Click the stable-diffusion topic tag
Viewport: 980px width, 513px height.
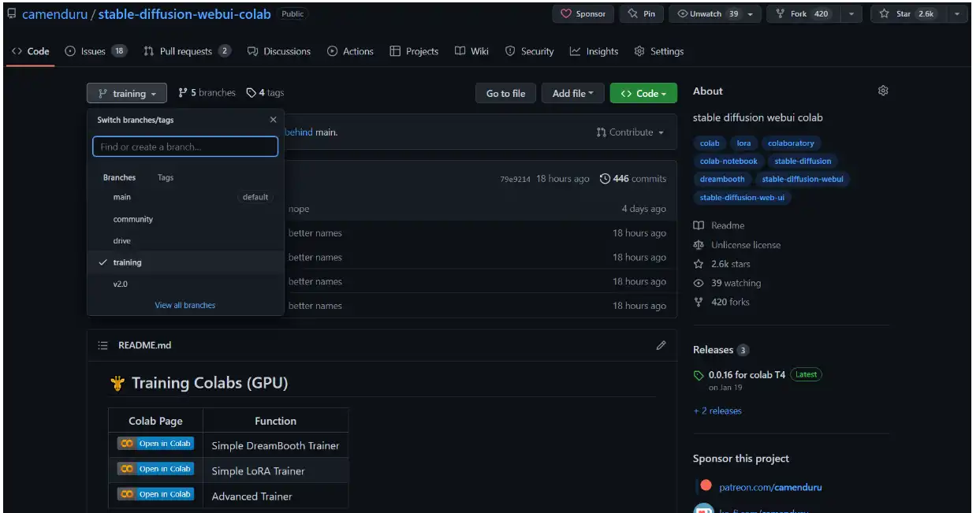pyautogui.click(x=803, y=162)
